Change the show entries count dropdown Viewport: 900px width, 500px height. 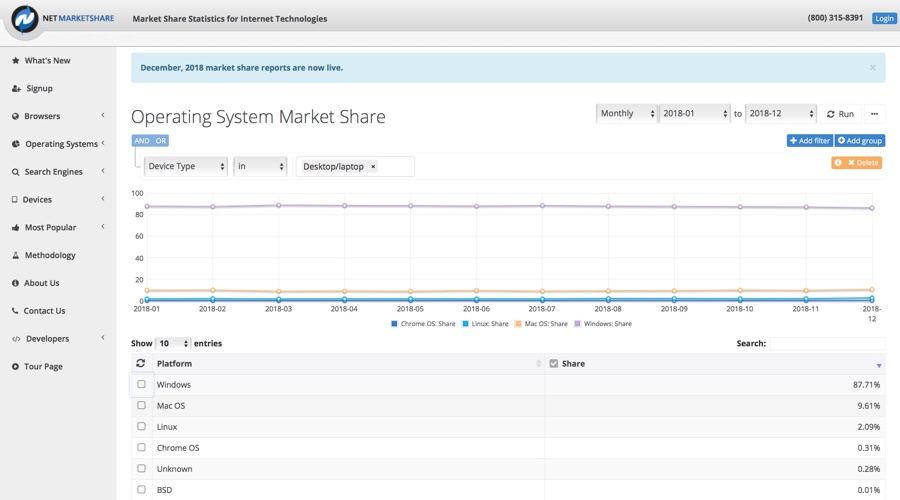tap(173, 344)
